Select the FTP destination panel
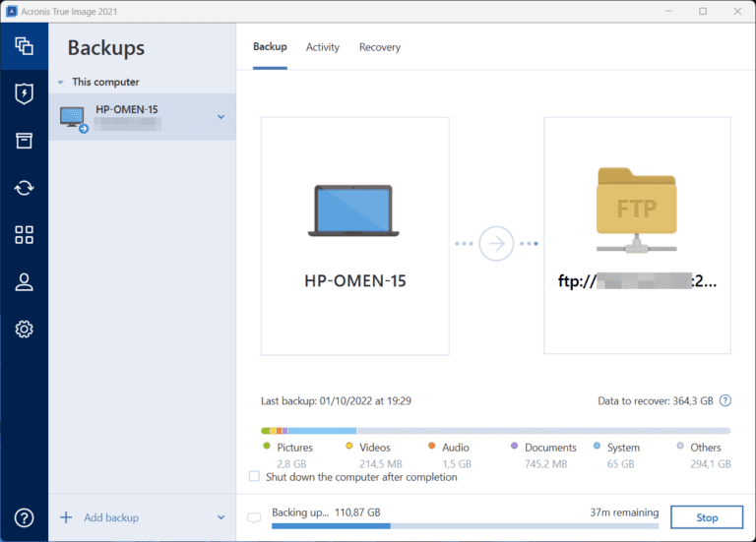 tap(637, 236)
